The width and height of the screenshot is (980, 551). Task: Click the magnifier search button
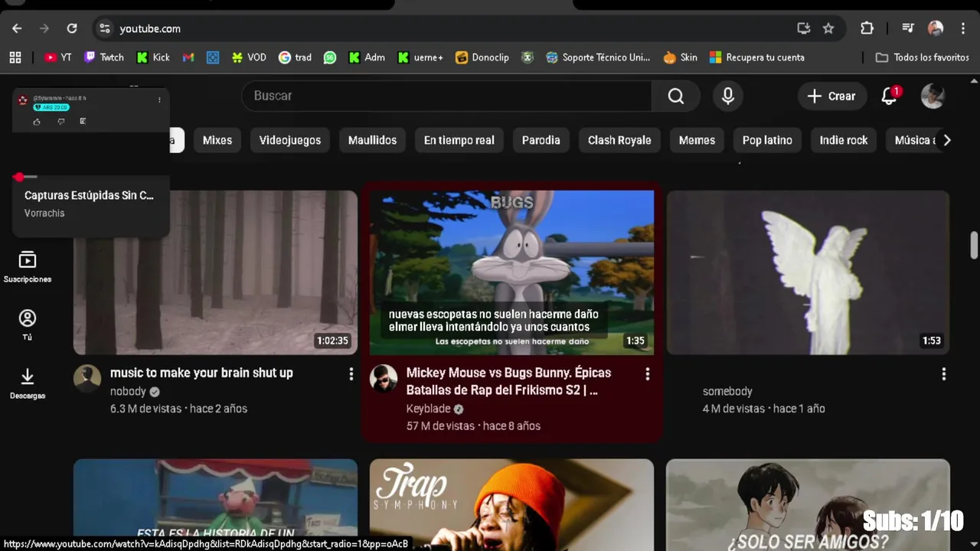(x=675, y=96)
